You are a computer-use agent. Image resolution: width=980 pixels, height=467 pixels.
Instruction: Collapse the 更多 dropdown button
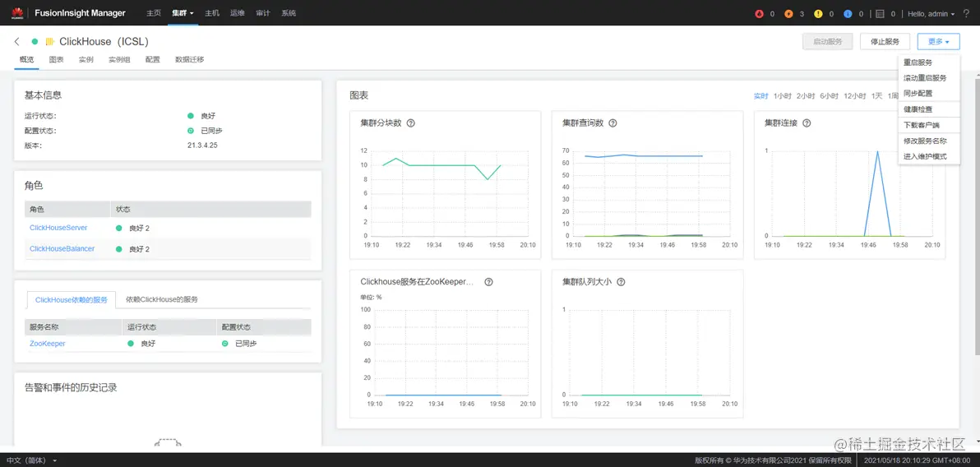coord(938,42)
